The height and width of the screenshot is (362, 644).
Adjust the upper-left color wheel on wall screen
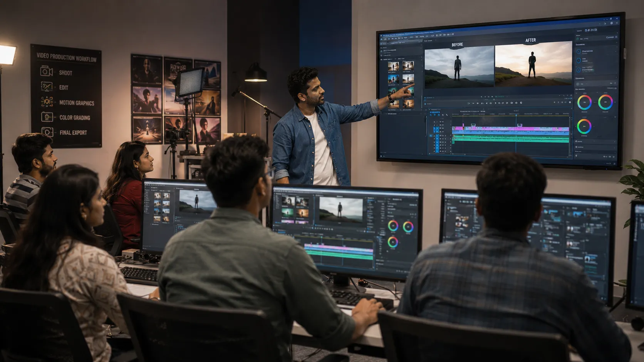pyautogui.click(x=584, y=102)
